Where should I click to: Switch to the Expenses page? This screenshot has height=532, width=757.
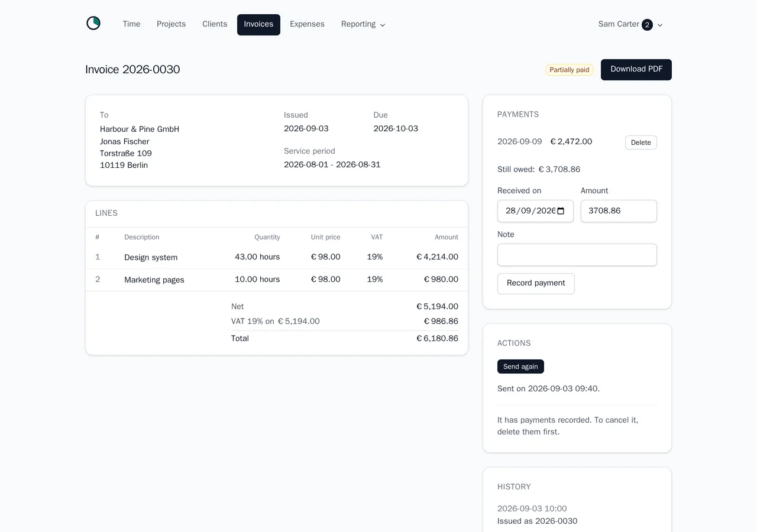(x=307, y=24)
